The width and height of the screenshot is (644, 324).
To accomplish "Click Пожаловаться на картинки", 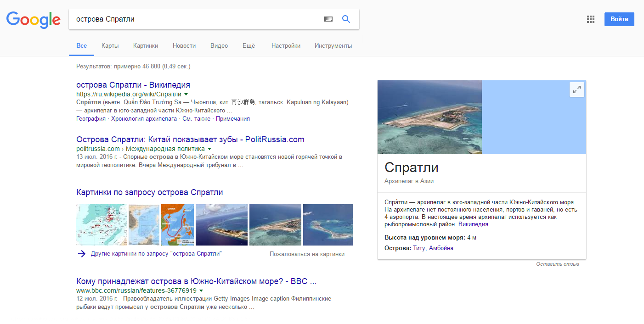I will pyautogui.click(x=307, y=254).
